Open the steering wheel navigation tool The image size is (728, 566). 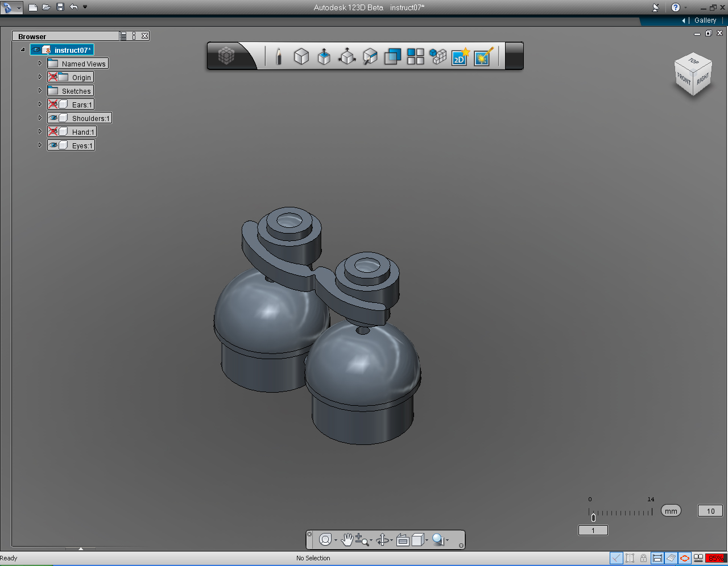pos(325,539)
